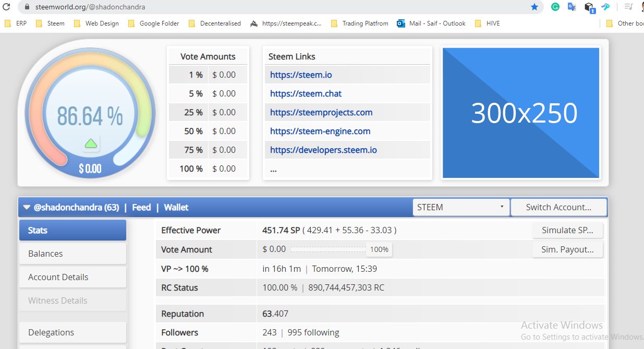Open the https://developers.steem.io link
Viewport: 644px width, 349px height.
click(x=323, y=150)
